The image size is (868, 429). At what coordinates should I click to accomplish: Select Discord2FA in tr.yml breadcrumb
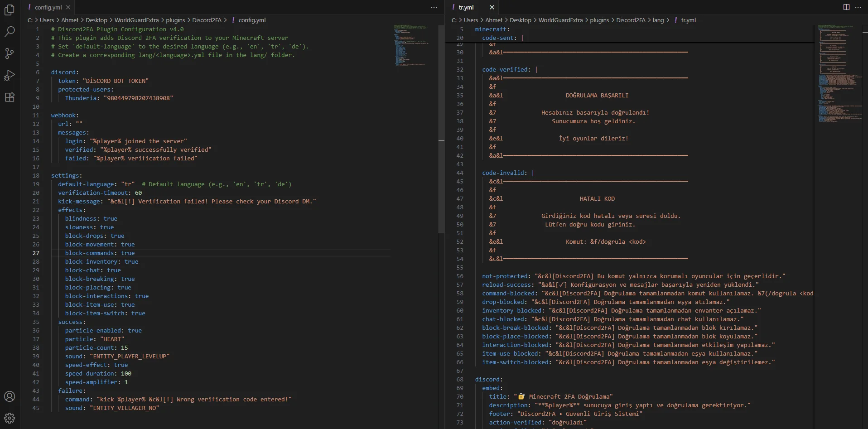coord(631,20)
